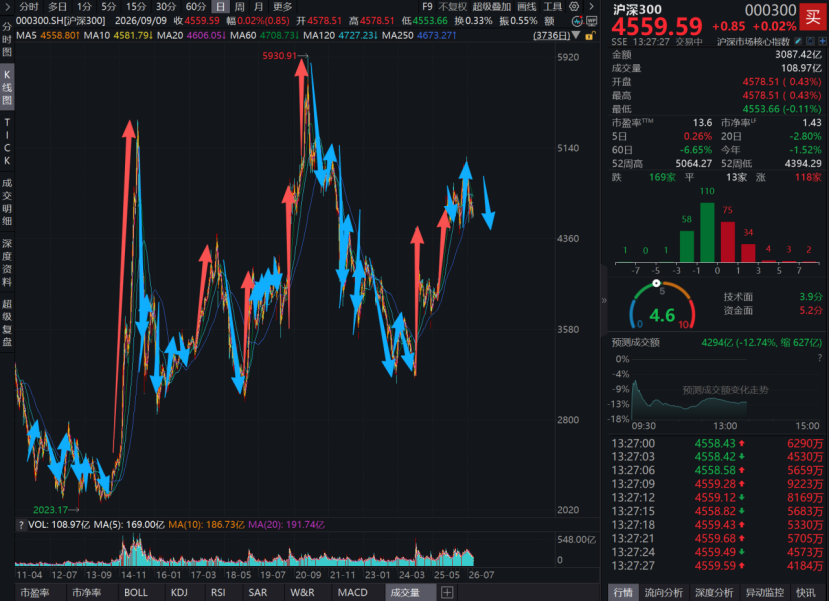Open the 流向分析 flow analysis tab
Image resolution: width=829 pixels, height=601 pixels.
click(664, 593)
